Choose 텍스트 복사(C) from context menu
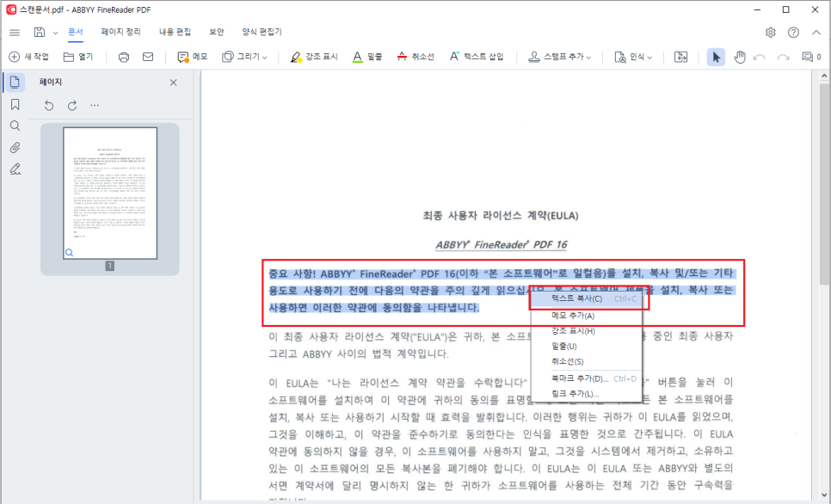 point(586,299)
